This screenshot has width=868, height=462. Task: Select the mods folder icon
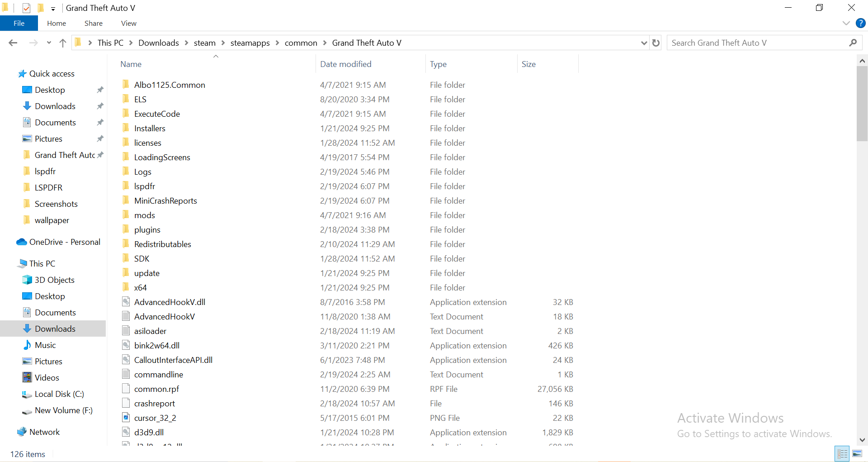[x=126, y=215]
